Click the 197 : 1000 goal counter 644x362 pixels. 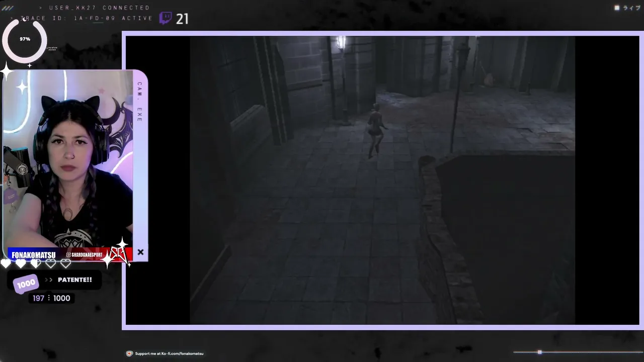click(51, 298)
